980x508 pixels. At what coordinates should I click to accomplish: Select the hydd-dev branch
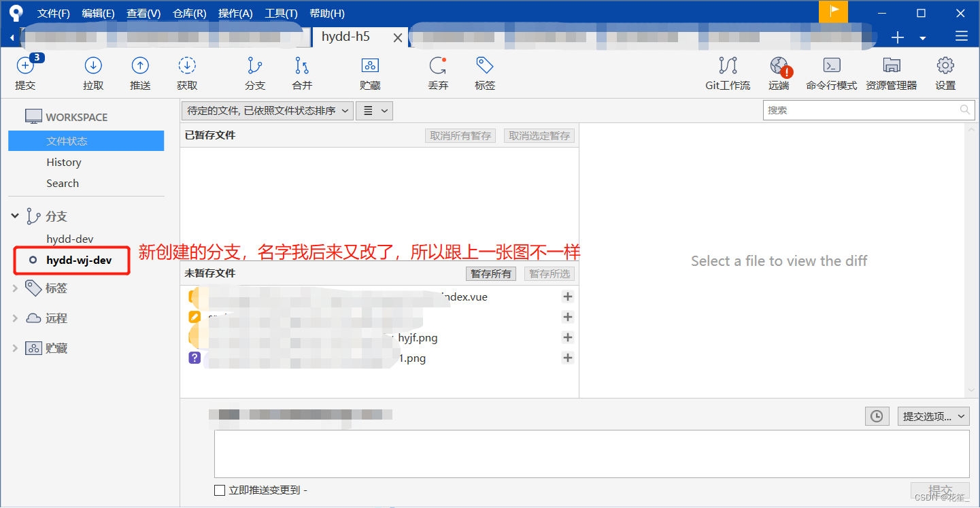point(69,239)
